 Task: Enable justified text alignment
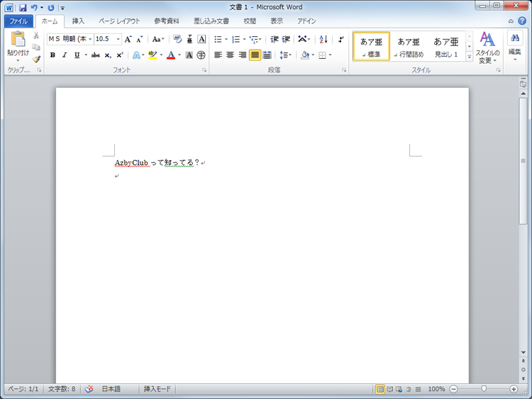tap(255, 55)
